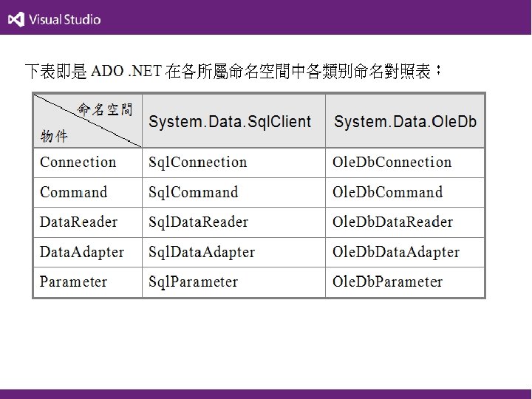Image resolution: width=532 pixels, height=399 pixels.
Task: Select the diagonal namespace/object header cell
Action: (x=87, y=122)
